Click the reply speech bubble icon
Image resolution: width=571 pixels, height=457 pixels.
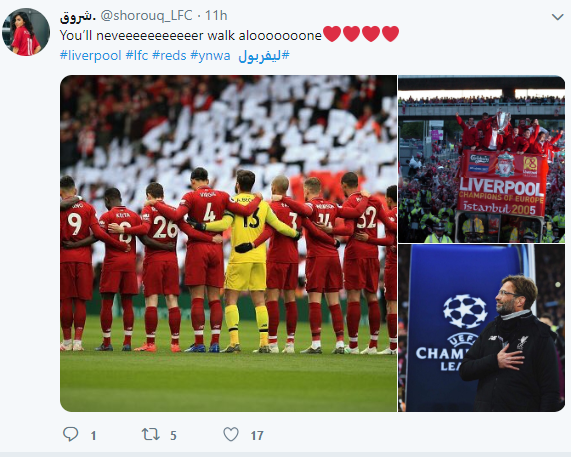70,434
